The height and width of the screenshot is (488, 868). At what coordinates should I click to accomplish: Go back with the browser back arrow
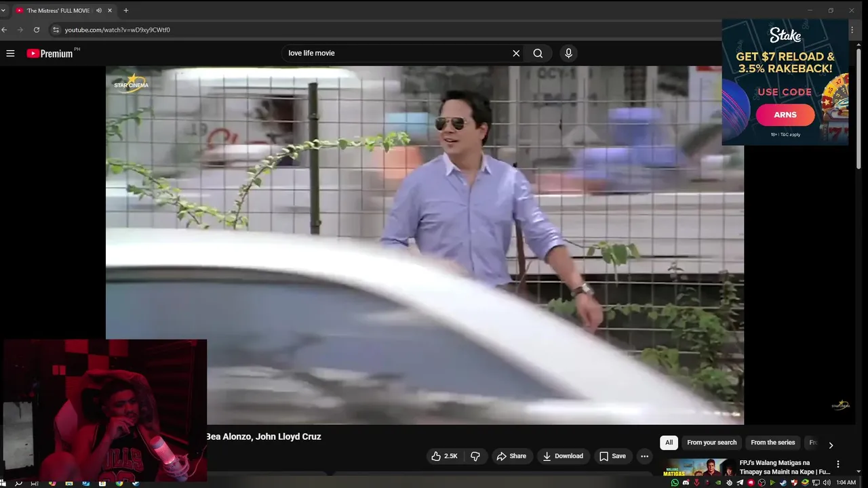[x=4, y=30]
